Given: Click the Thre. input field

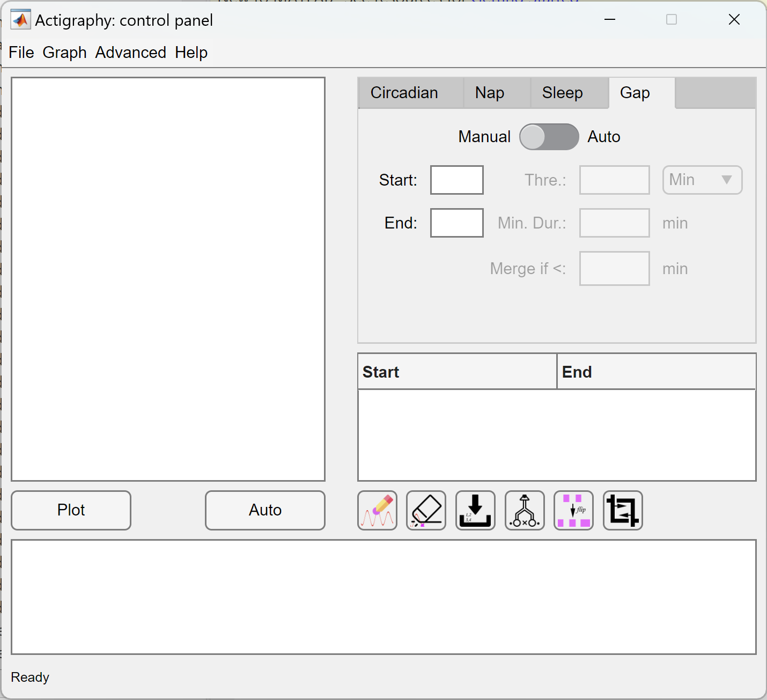Looking at the screenshot, I should 615,180.
